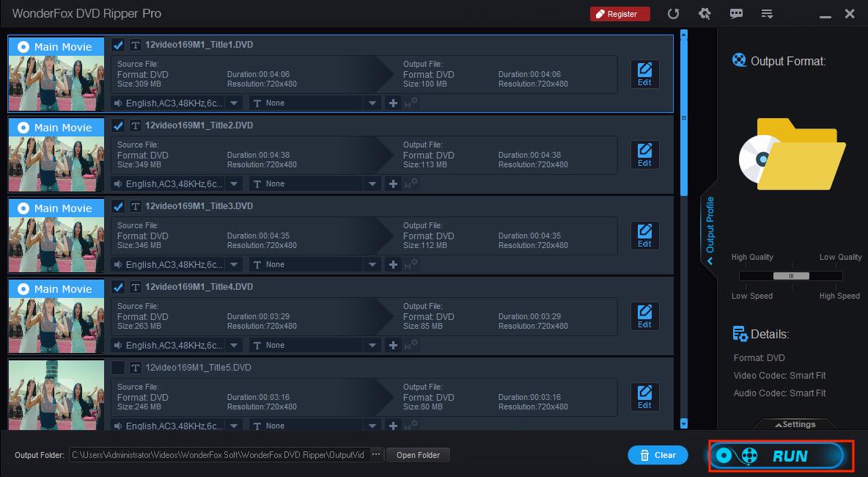Adjust the quality versus speed slider
868x477 pixels.
tap(790, 276)
